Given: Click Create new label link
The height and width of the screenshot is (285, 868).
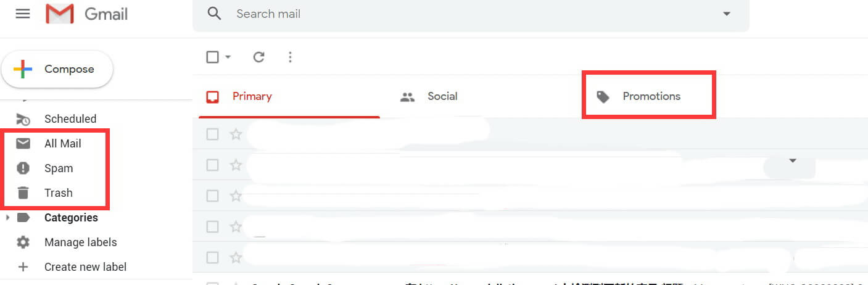Looking at the screenshot, I should pyautogui.click(x=85, y=267).
